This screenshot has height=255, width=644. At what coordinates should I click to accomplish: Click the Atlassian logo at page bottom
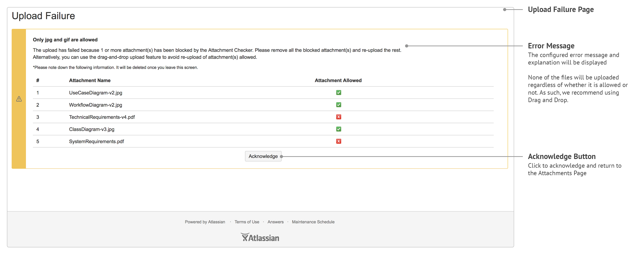pyautogui.click(x=260, y=237)
